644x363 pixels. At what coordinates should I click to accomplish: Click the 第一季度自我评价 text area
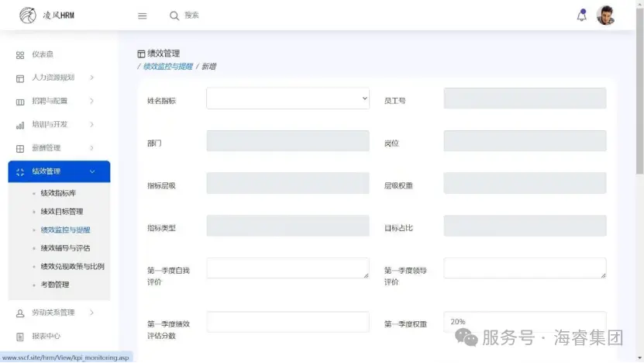pos(288,268)
